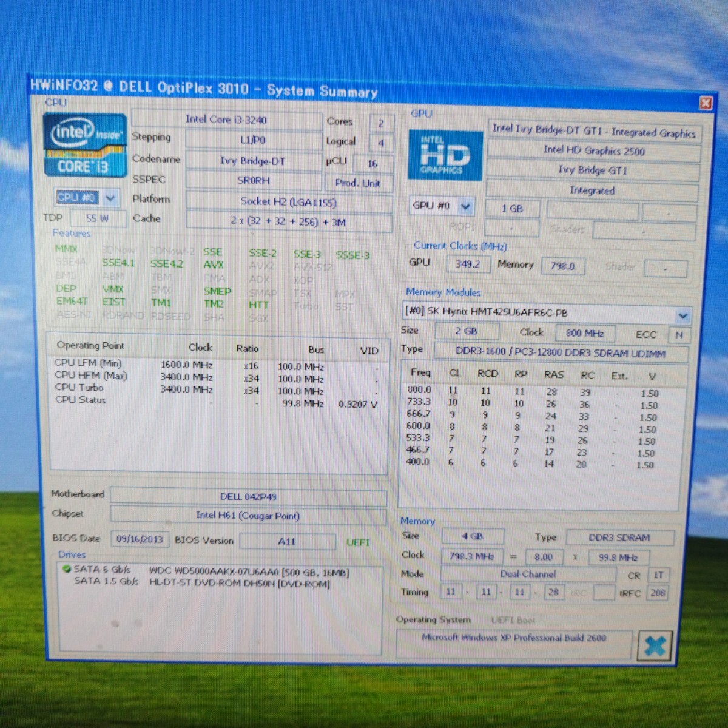This screenshot has height=728, width=728.
Task: Click the total Memory Size 4 GB field
Action: [473, 536]
